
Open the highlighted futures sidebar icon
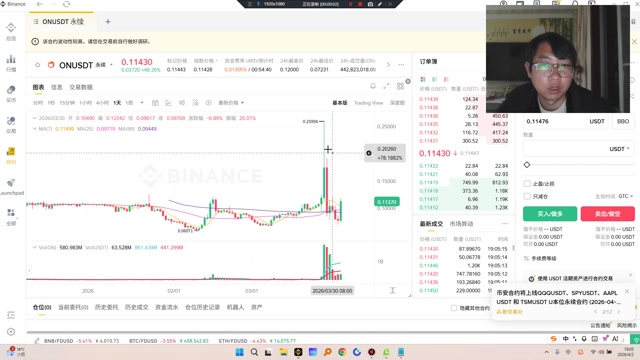[x=11, y=151]
